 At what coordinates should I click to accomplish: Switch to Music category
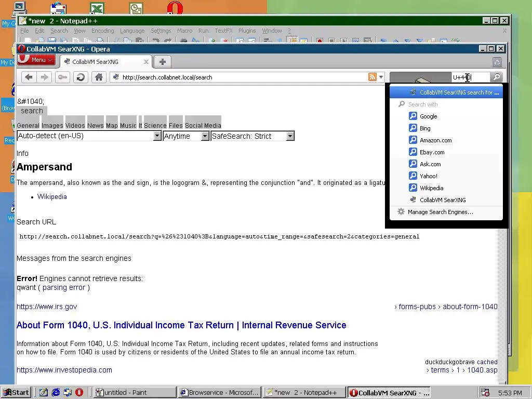(128, 126)
